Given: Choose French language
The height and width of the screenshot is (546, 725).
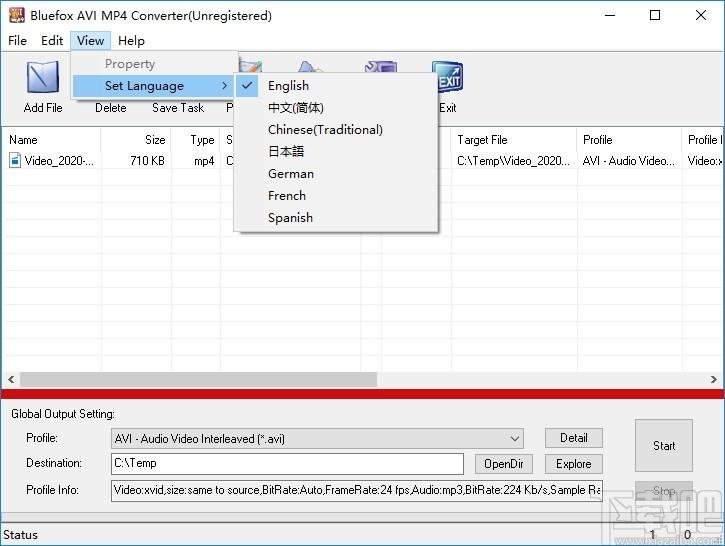Looking at the screenshot, I should 336,196.
